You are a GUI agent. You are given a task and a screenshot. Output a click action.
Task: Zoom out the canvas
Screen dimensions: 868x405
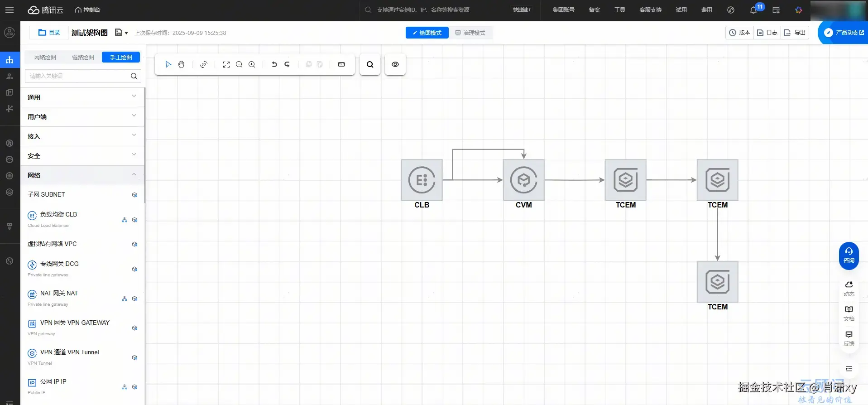click(x=239, y=64)
